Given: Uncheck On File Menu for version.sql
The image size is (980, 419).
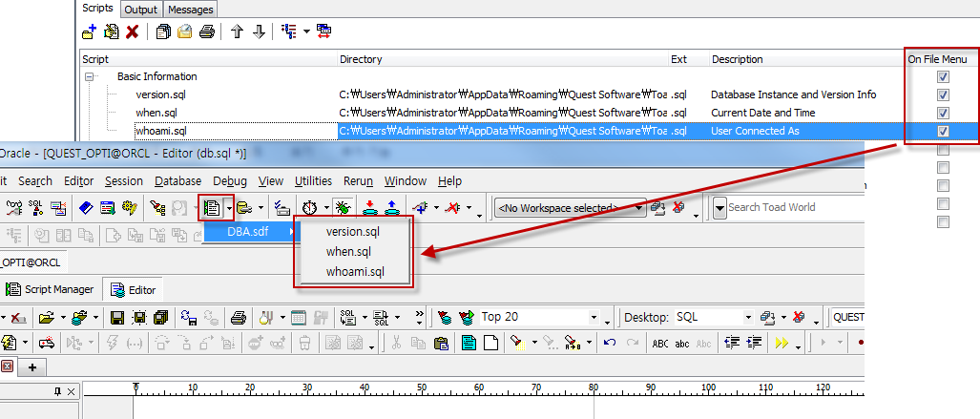Looking at the screenshot, I should click(x=943, y=94).
